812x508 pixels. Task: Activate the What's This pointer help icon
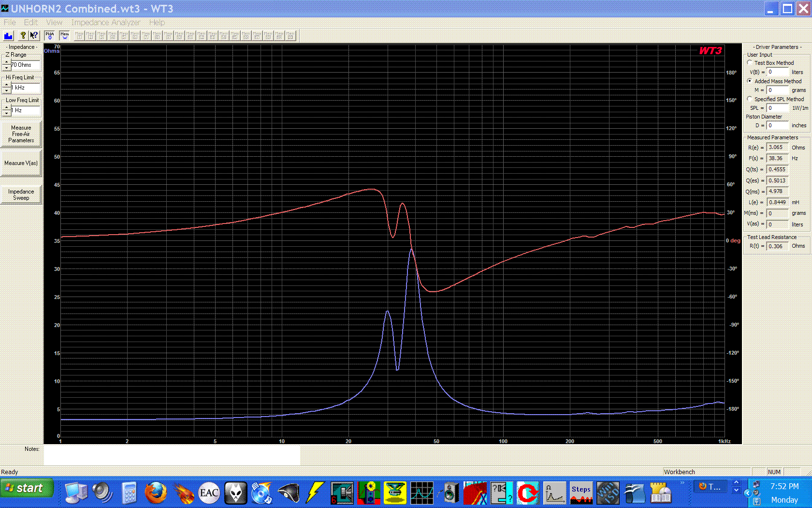(x=34, y=36)
